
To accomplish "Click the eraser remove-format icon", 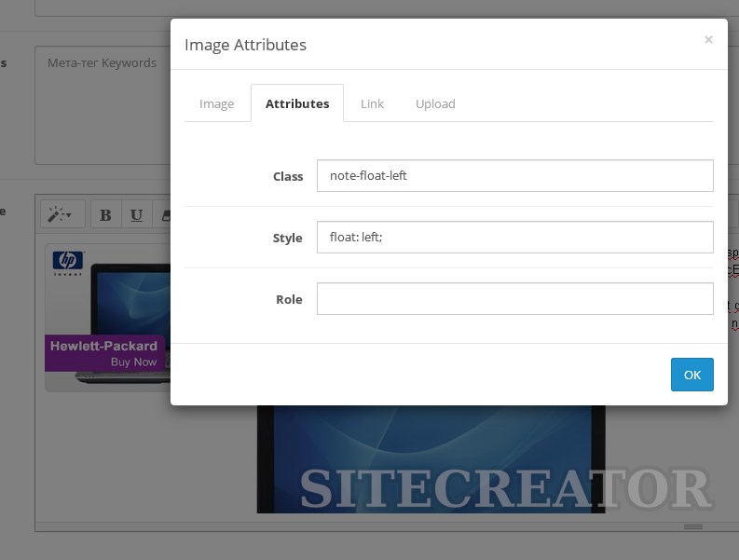I will 164,214.
